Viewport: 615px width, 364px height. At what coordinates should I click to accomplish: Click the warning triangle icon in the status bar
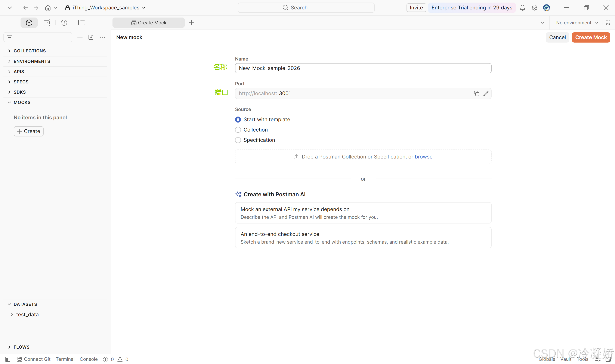(120, 359)
